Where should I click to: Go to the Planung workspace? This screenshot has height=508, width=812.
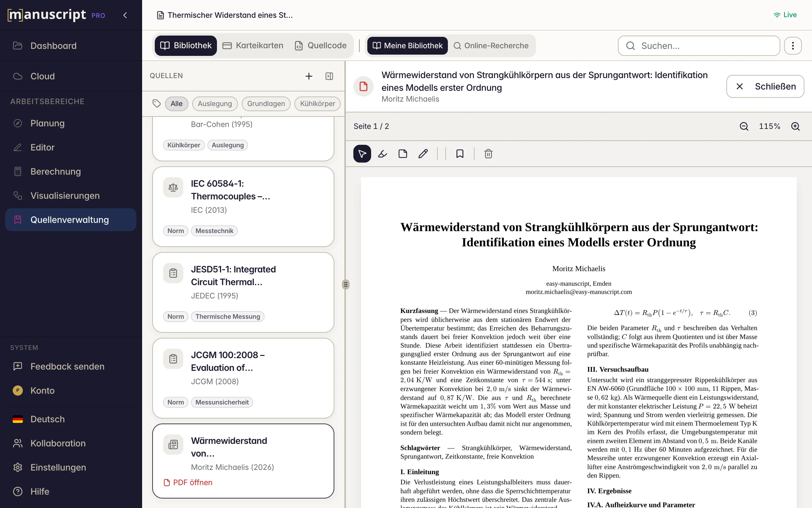point(71,123)
